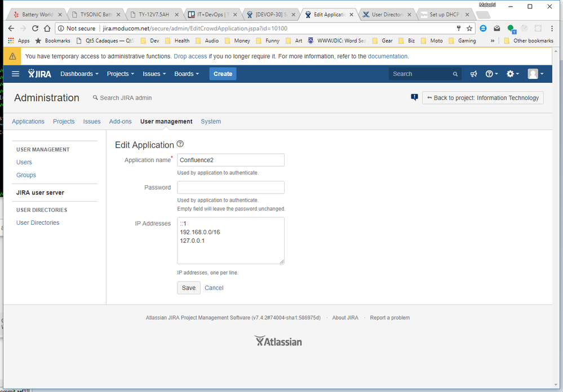Viewport: 563px width, 392px height.
Task: Open the help question-mark menu
Action: tap(491, 74)
